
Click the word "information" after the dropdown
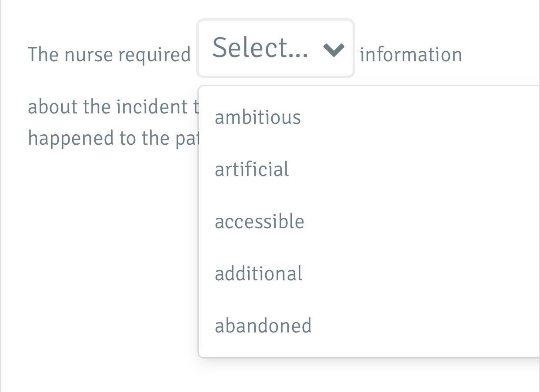coord(411,55)
